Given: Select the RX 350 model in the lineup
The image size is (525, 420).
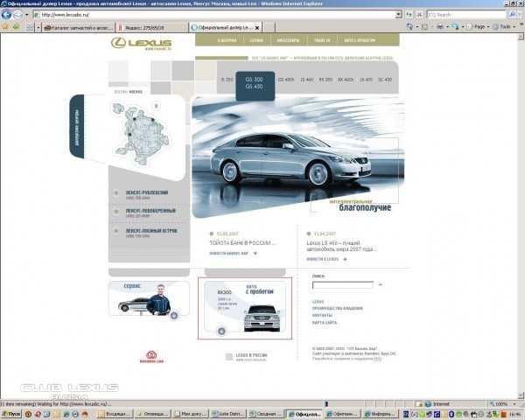Looking at the screenshot, I should (325, 80).
